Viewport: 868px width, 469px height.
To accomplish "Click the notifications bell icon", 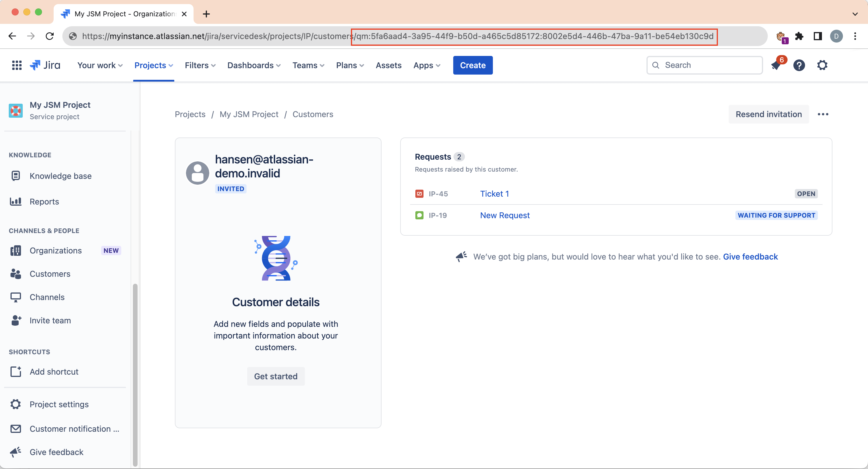I will pos(776,65).
